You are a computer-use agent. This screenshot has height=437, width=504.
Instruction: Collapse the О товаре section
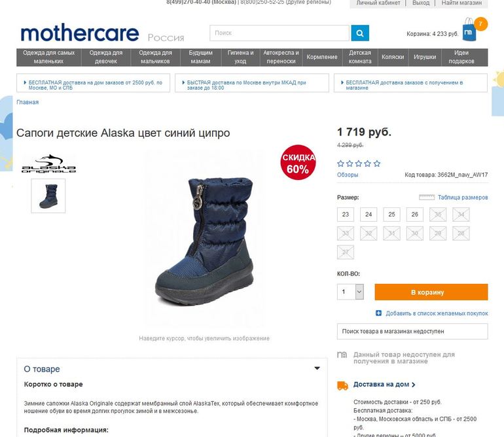point(317,368)
